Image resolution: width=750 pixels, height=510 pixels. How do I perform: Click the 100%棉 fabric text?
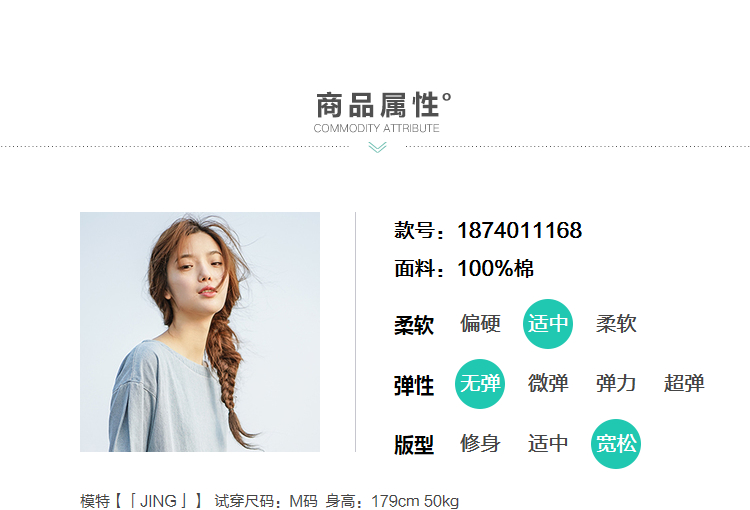click(x=496, y=268)
